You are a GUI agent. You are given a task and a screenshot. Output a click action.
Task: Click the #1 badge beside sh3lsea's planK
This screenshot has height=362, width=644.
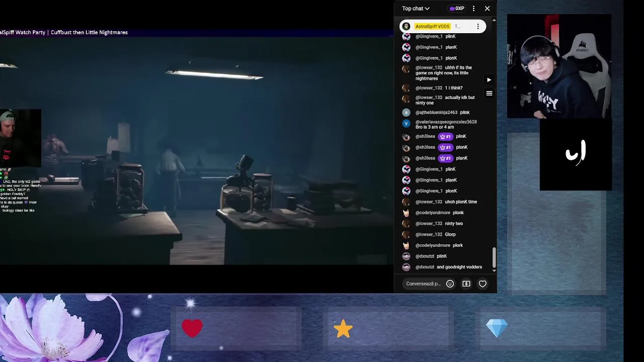tap(445, 158)
